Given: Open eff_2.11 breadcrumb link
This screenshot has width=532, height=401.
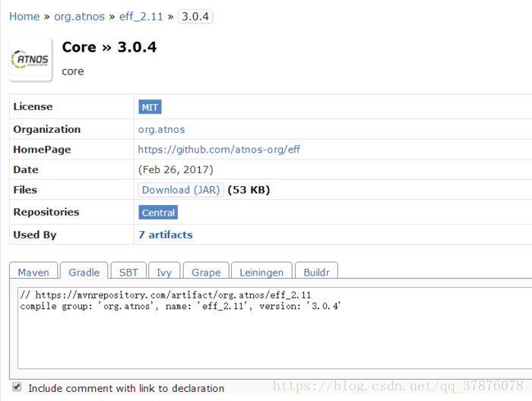Looking at the screenshot, I should [x=141, y=16].
